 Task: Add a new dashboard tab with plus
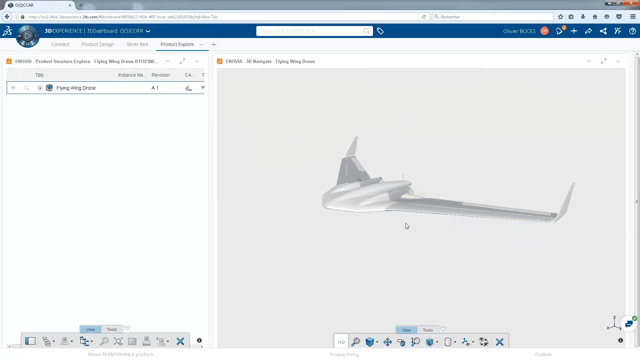tap(213, 44)
